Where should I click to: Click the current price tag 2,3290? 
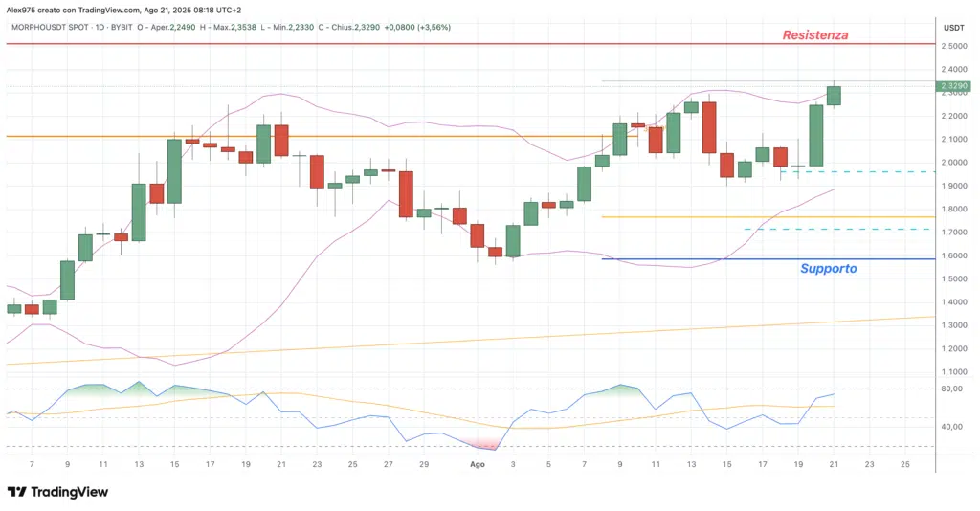pos(952,86)
